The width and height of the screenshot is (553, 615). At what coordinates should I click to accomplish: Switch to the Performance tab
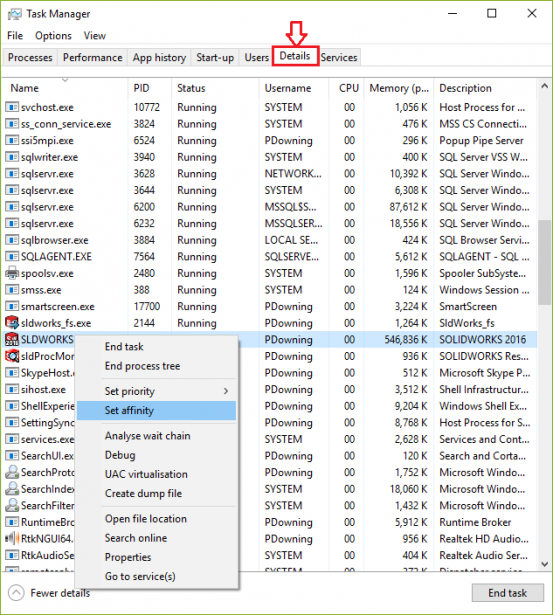93,58
